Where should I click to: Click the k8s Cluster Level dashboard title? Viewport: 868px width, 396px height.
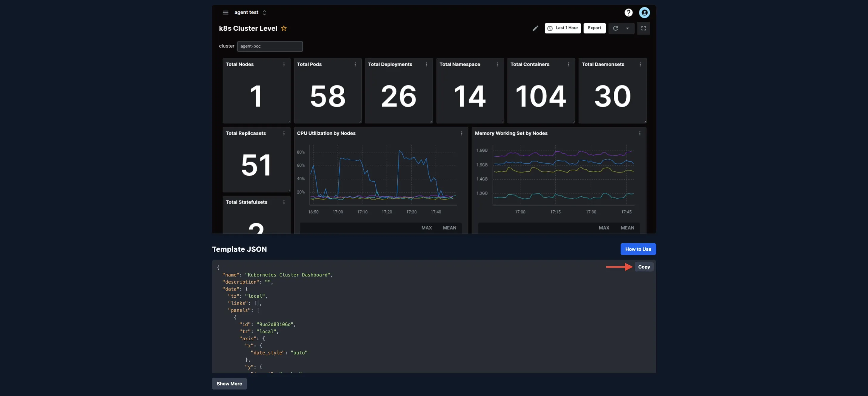coord(248,28)
